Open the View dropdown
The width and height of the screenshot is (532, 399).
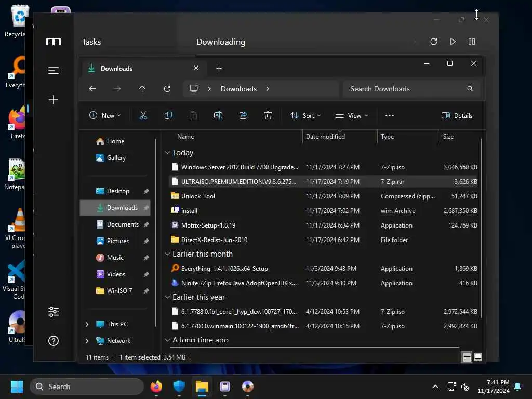pos(352,116)
